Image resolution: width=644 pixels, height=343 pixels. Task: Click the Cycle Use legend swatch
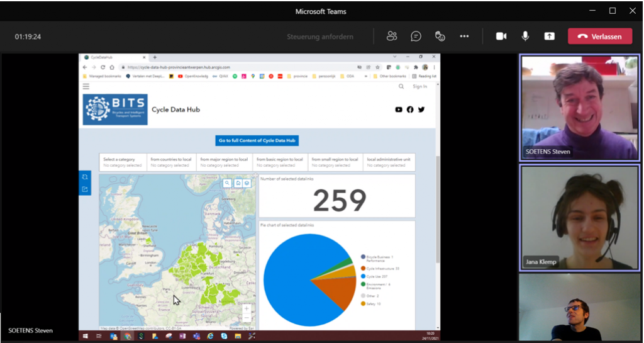coord(363,276)
